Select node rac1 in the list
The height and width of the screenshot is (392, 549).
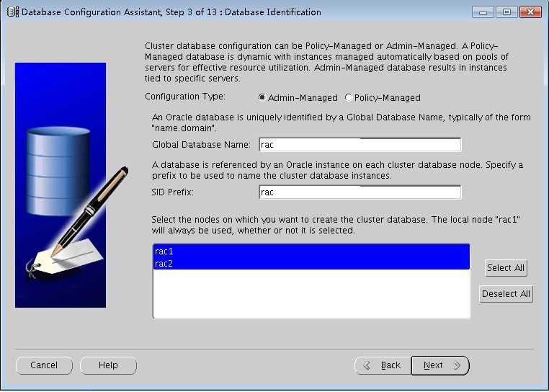(311, 251)
